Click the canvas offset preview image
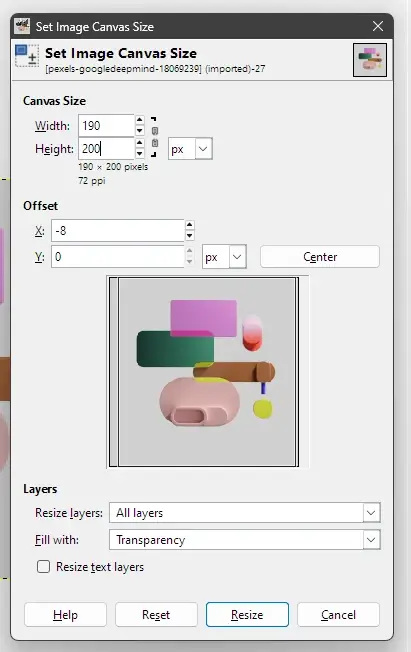Image resolution: width=411 pixels, height=652 pixels. (x=207, y=372)
